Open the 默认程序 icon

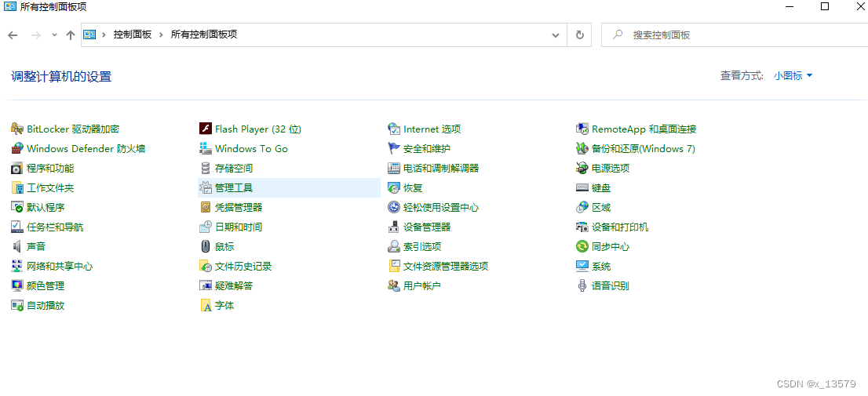17,207
